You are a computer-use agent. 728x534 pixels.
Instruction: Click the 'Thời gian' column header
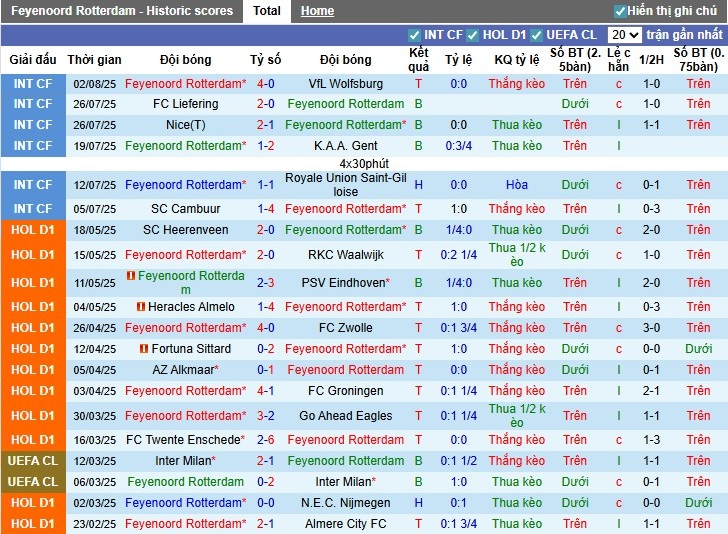point(94,60)
